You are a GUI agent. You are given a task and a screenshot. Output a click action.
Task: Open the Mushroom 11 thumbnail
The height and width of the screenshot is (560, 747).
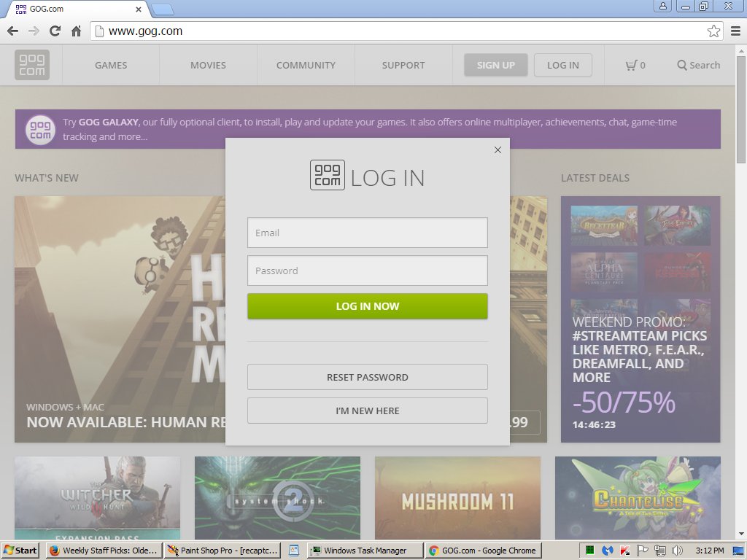pos(457,498)
